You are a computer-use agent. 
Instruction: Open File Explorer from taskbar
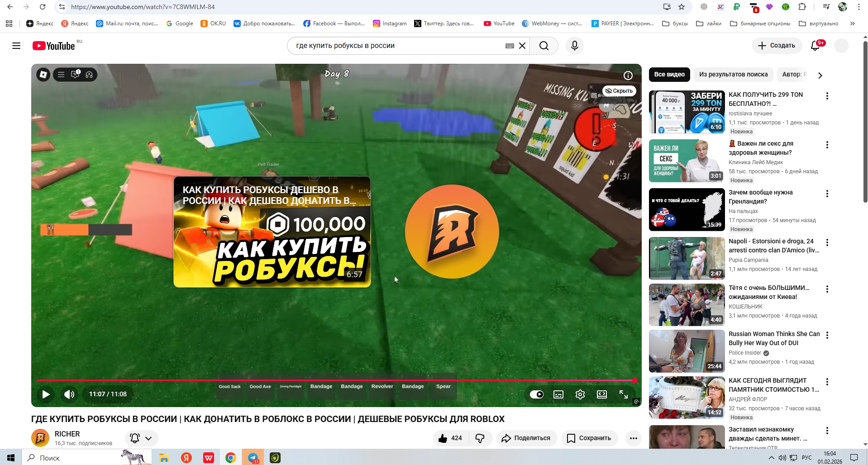[x=164, y=458]
